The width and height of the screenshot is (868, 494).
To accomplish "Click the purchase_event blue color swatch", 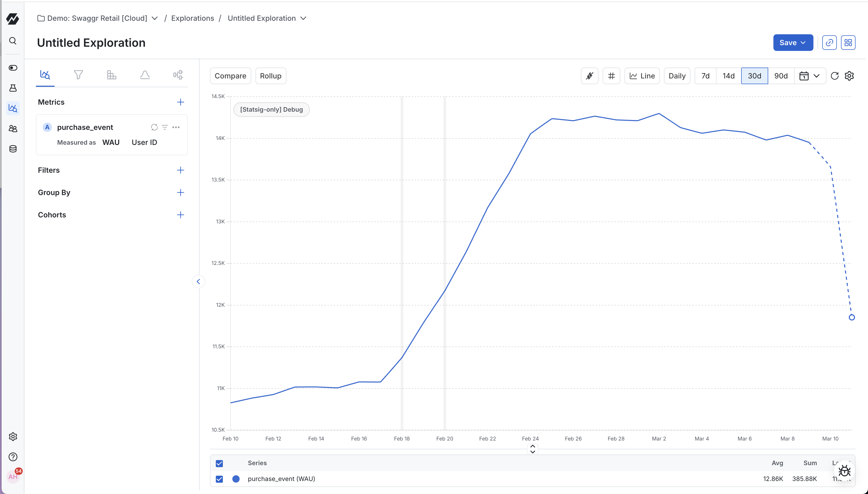I will pos(236,479).
